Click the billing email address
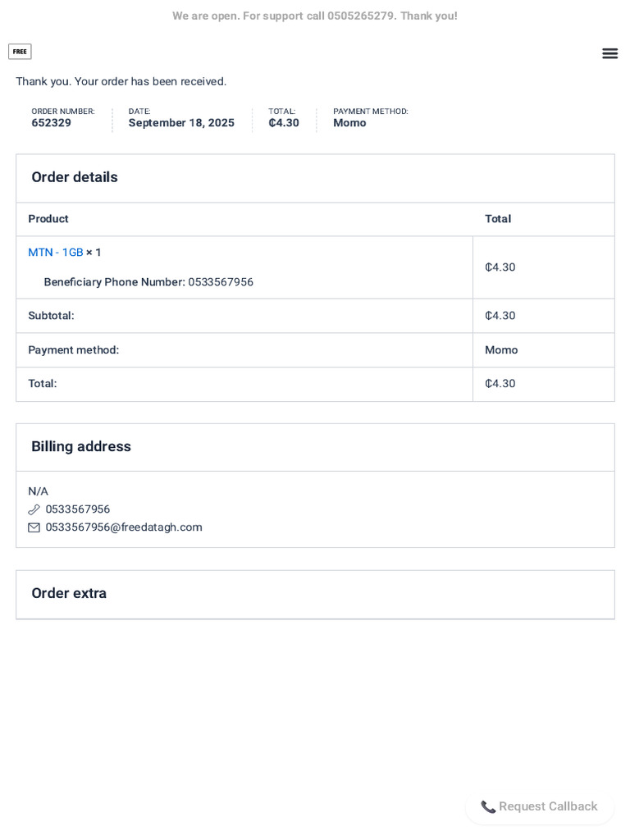Viewport: 630px width, 840px height. [x=124, y=527]
